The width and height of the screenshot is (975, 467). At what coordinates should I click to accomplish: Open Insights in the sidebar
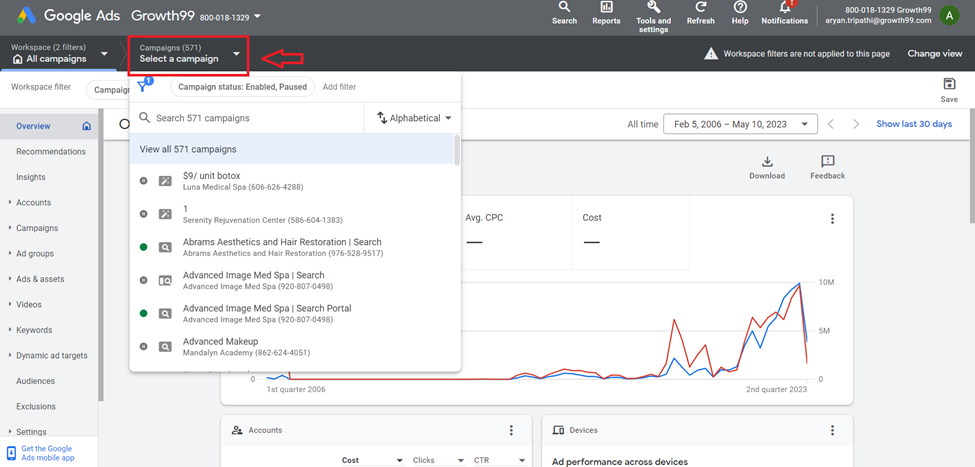pos(31,177)
